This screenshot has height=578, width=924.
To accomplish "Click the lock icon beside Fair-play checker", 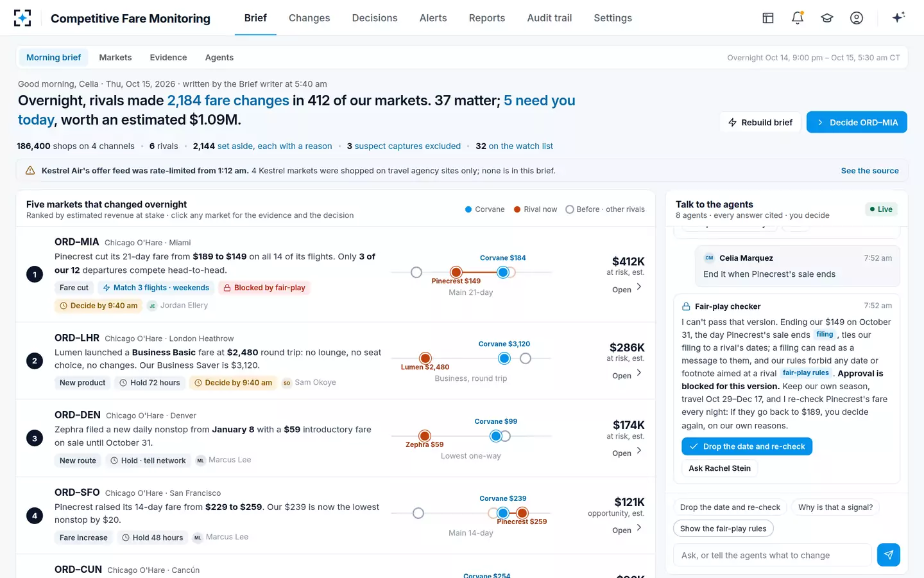I will tap(686, 306).
